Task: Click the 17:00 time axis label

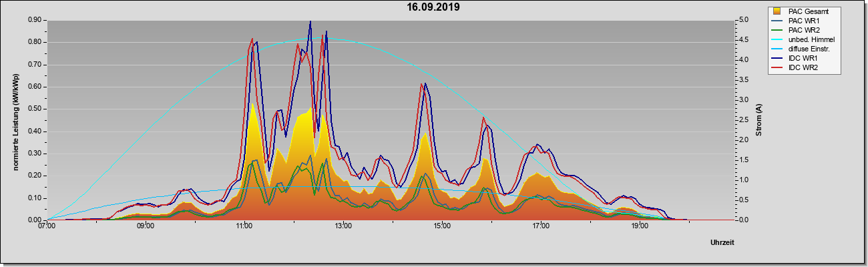Action: coord(541,226)
